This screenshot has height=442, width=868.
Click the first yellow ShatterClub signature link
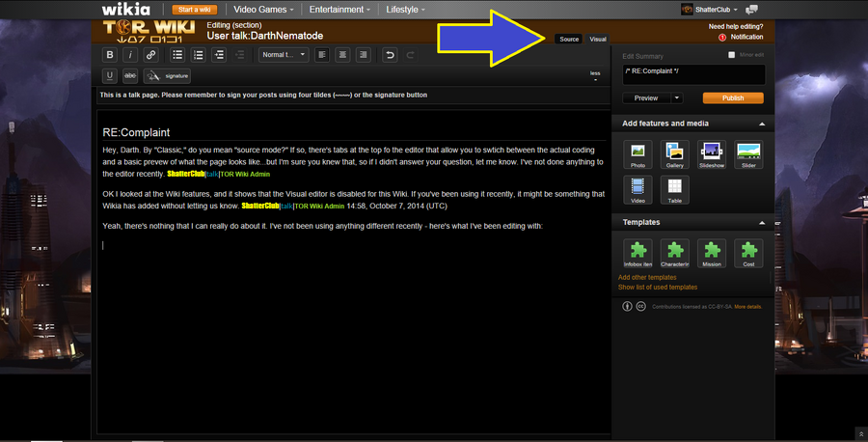pos(185,174)
